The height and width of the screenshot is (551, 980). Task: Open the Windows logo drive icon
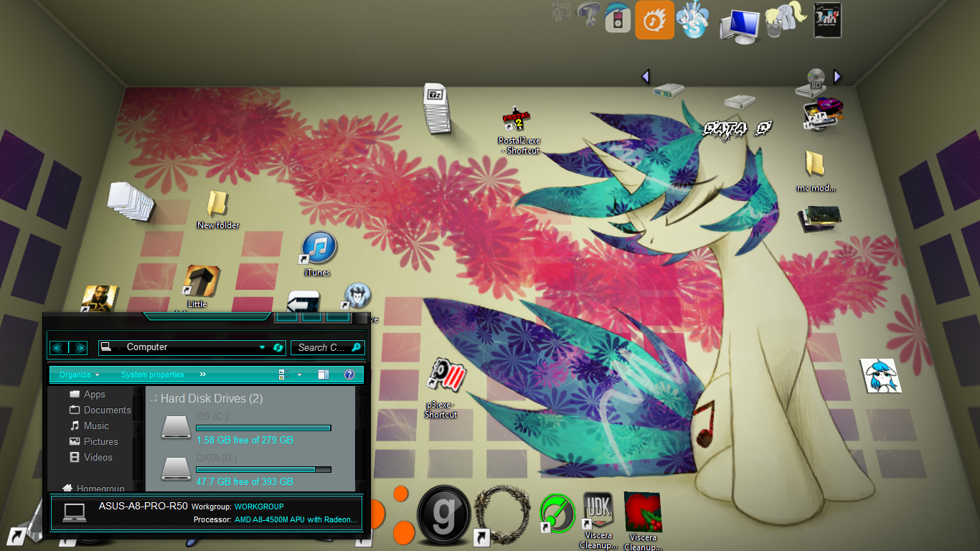pos(669,90)
